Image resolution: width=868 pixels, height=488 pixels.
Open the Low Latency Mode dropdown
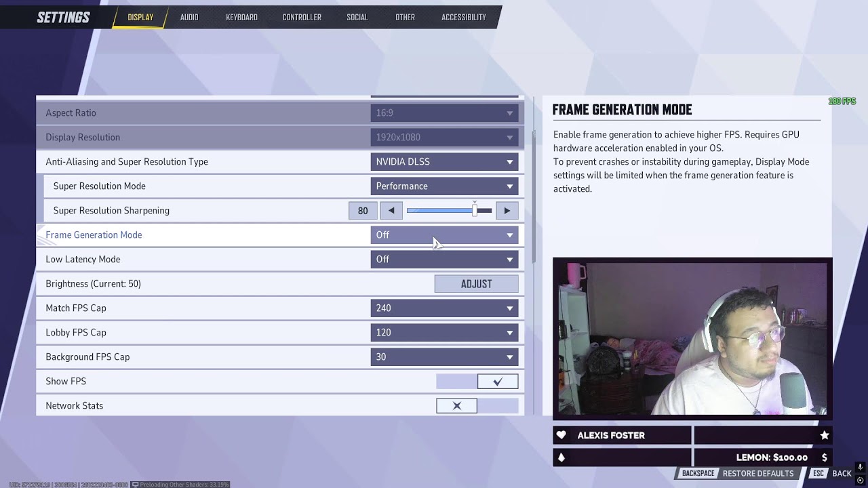pos(444,260)
